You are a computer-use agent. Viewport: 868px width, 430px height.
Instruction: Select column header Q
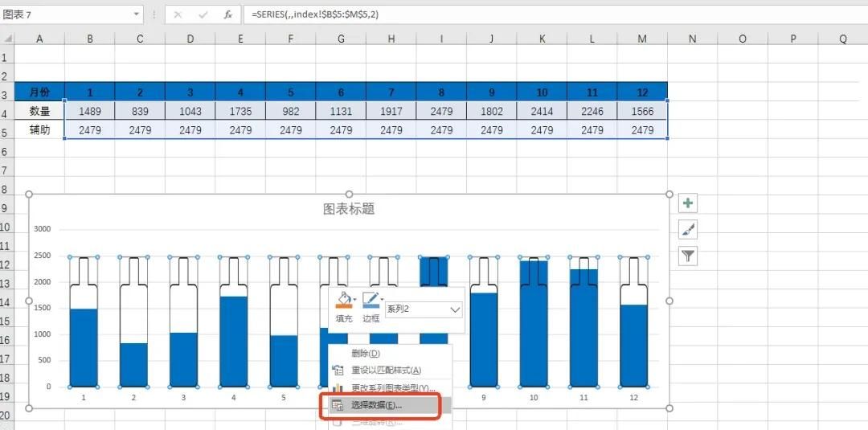[843, 39]
